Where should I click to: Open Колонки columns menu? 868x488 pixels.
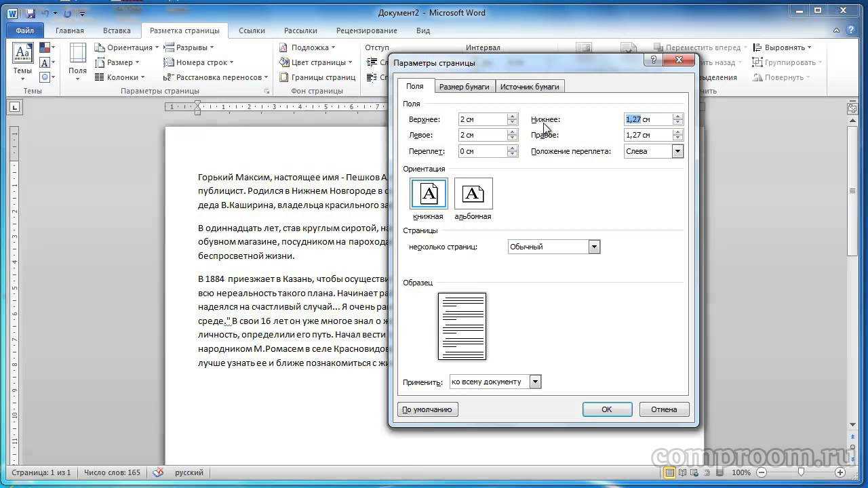121,77
